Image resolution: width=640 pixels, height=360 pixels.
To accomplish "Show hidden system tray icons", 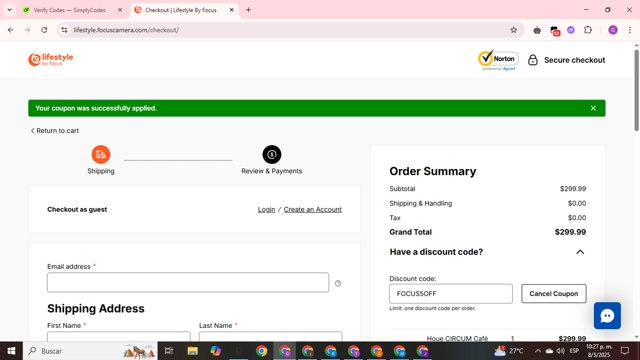I will coord(538,351).
